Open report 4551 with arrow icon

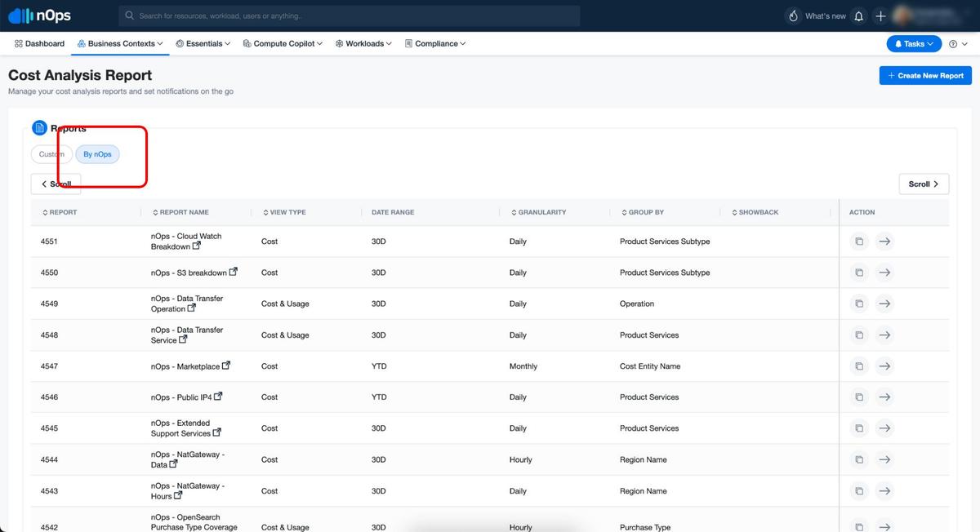(884, 242)
